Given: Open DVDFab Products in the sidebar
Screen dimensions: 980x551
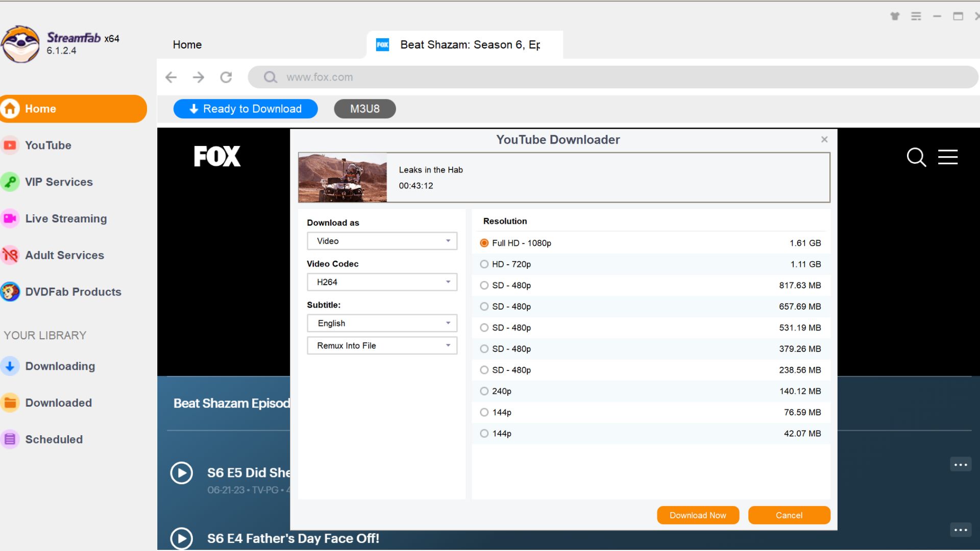Looking at the screenshot, I should tap(73, 292).
